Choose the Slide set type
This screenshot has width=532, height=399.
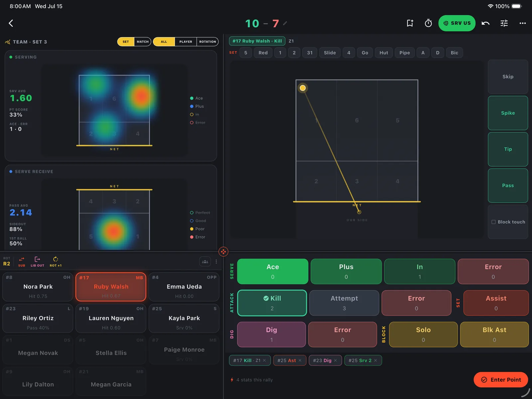click(330, 53)
